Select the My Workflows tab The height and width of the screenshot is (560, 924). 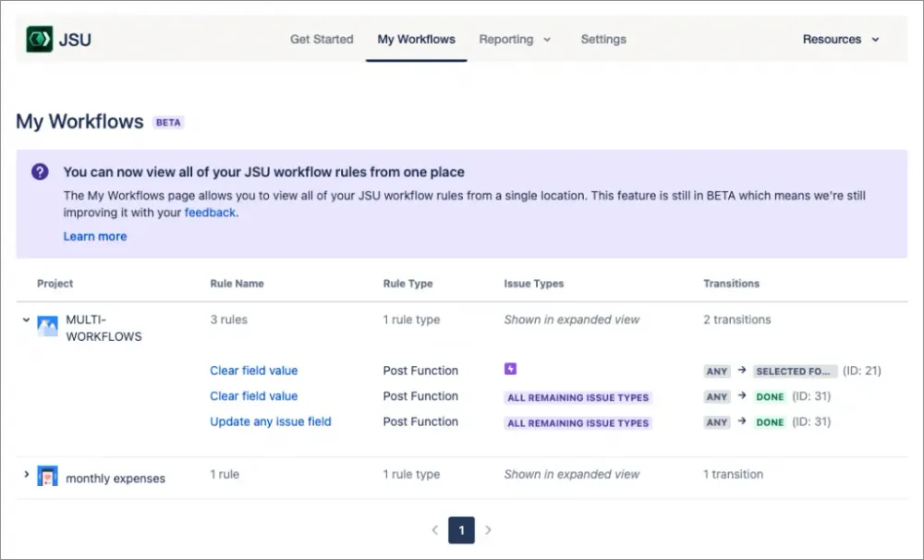(416, 40)
